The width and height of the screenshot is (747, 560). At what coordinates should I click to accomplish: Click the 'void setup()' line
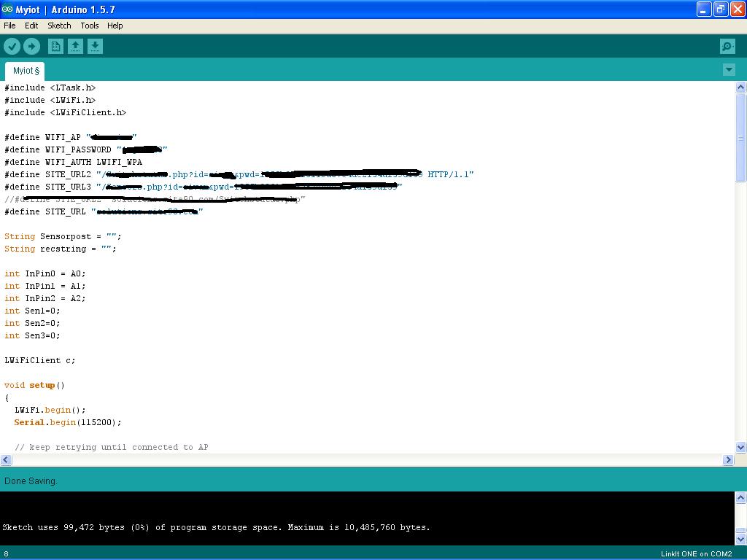click(34, 385)
